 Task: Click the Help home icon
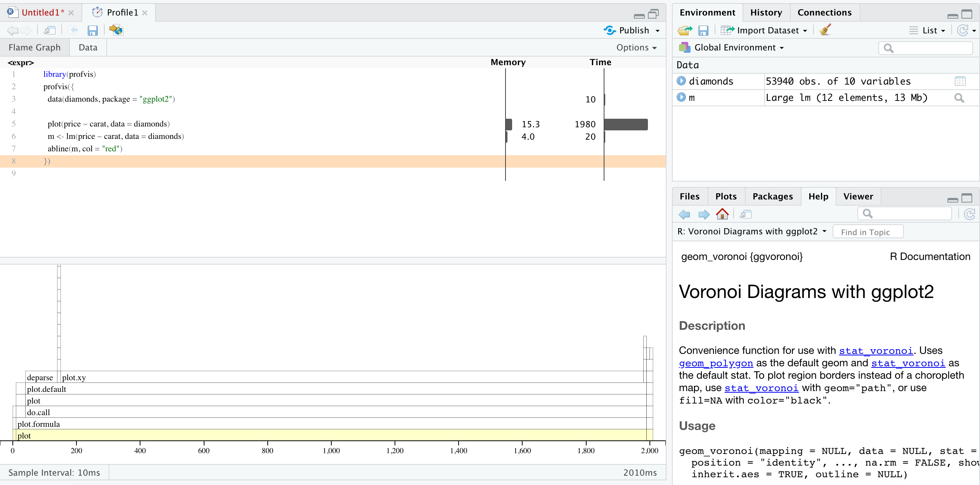coord(722,214)
